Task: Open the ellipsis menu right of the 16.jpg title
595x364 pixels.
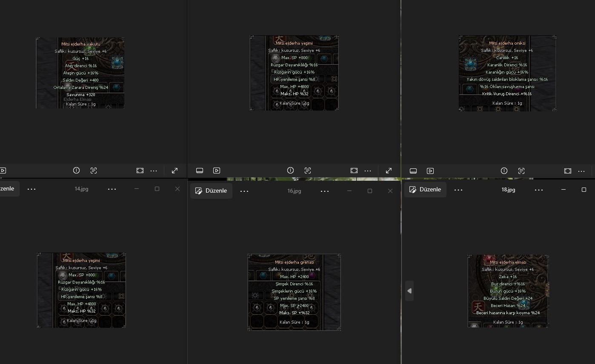Action: coord(325,191)
